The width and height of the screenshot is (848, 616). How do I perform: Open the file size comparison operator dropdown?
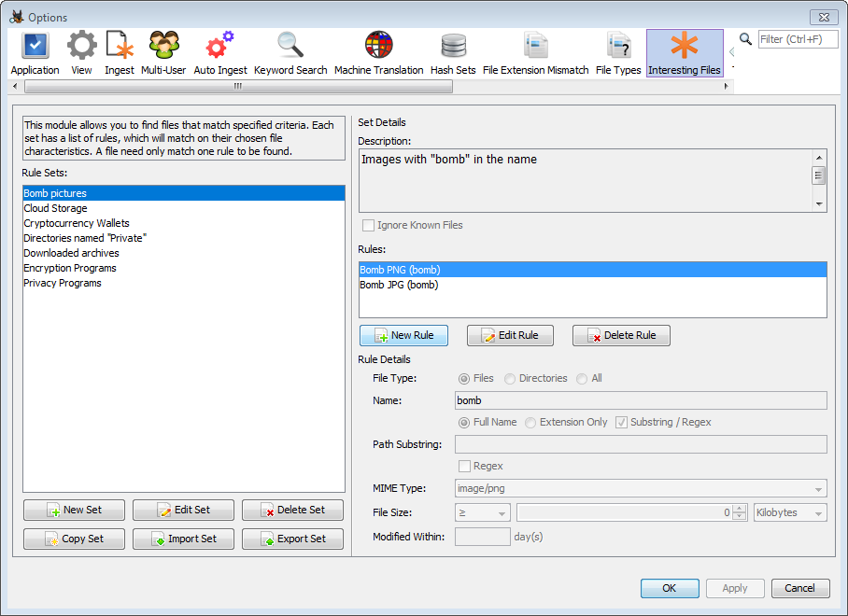(482, 512)
